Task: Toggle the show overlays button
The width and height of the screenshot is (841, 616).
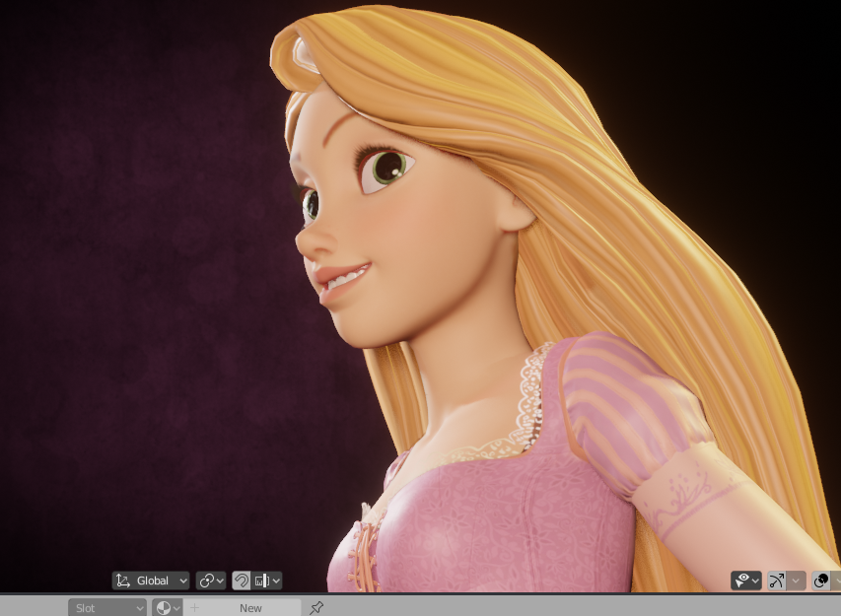Action: click(821, 581)
